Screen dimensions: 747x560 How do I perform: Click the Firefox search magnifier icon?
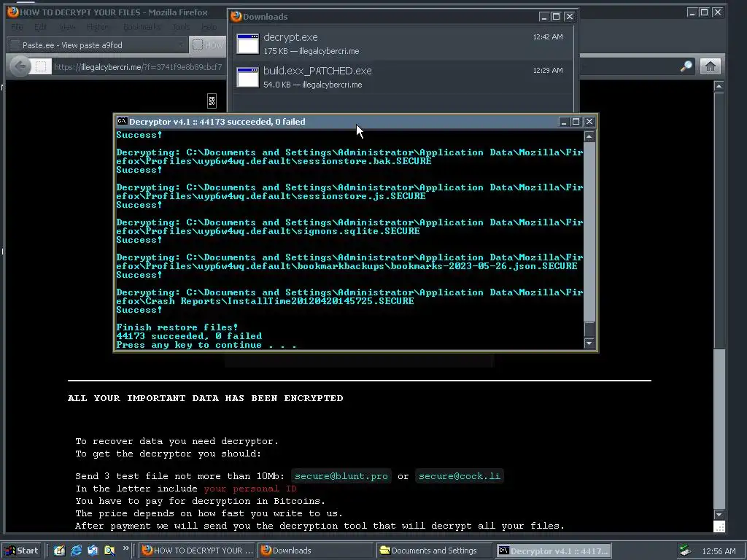pos(686,66)
